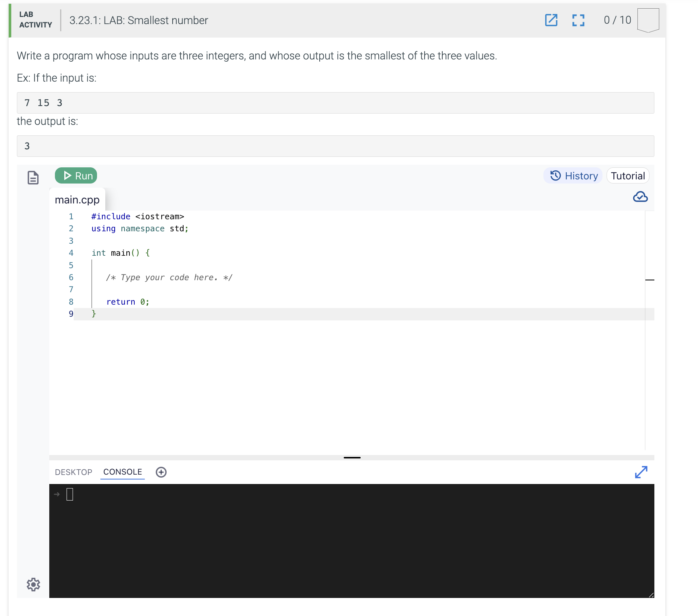Open the file document panel icon
698x616 pixels.
pos(33,177)
